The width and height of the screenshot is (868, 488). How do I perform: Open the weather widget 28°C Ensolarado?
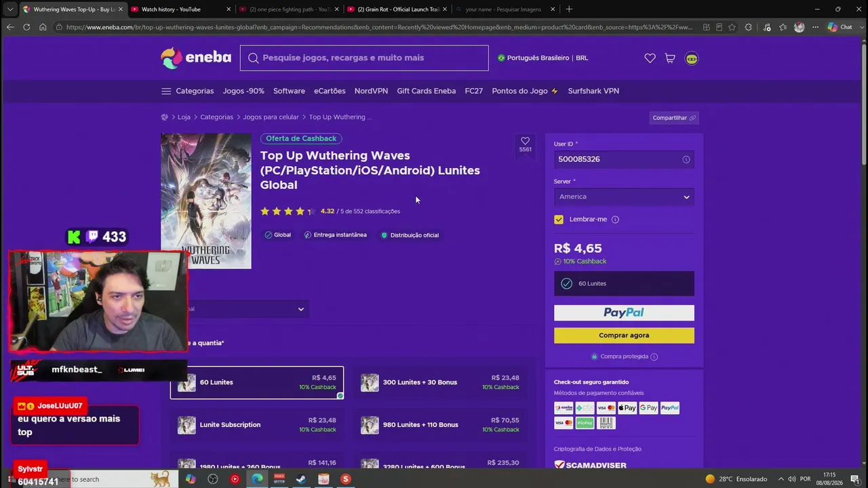[x=736, y=479]
